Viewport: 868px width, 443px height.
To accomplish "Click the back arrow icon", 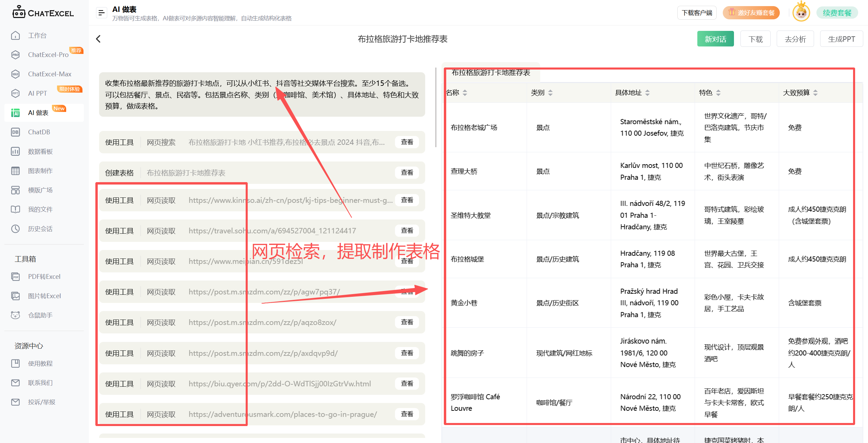I will tap(98, 39).
